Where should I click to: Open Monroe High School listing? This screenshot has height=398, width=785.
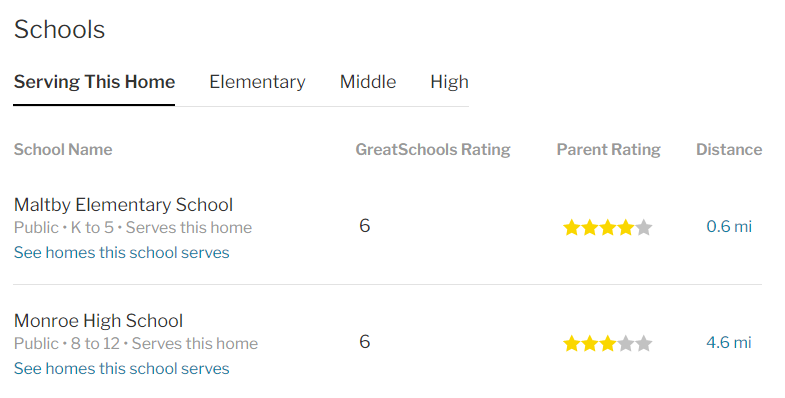click(x=98, y=320)
